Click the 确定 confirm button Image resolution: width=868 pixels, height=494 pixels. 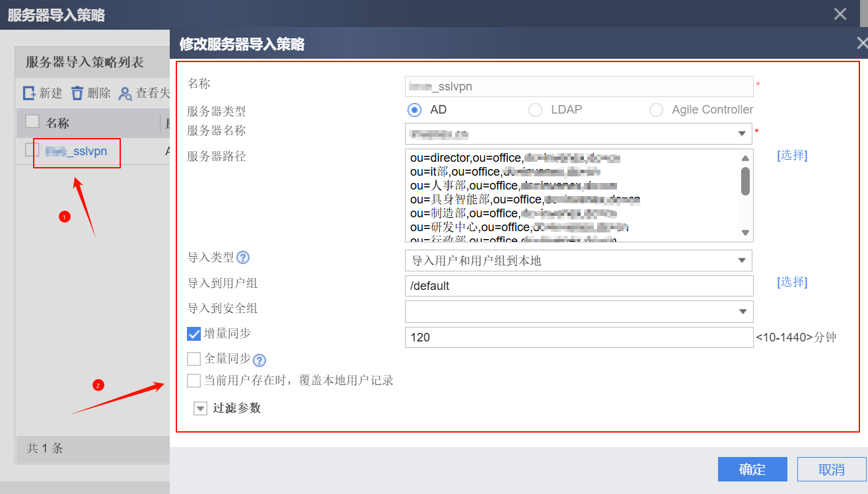(752, 470)
